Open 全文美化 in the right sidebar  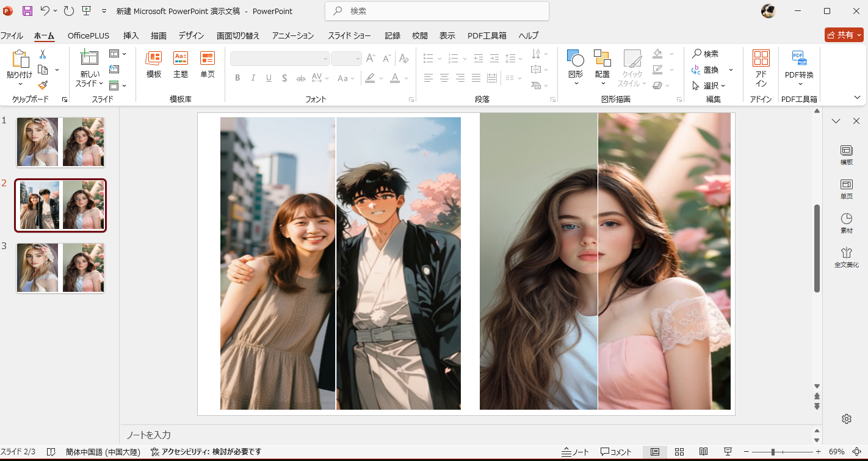tap(847, 258)
